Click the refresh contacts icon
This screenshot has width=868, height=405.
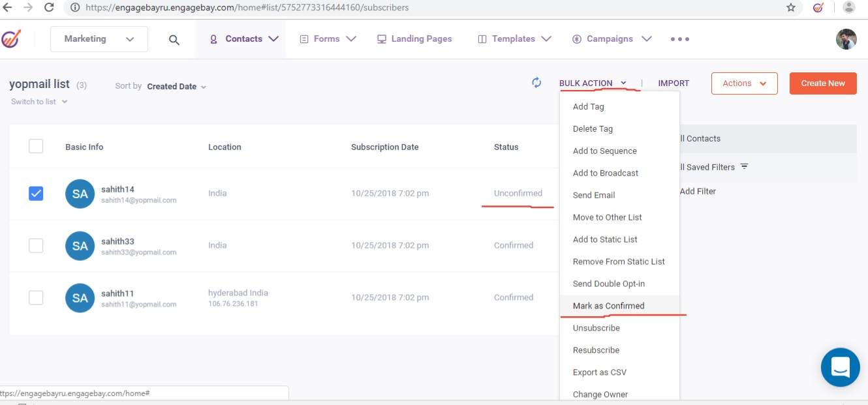536,83
